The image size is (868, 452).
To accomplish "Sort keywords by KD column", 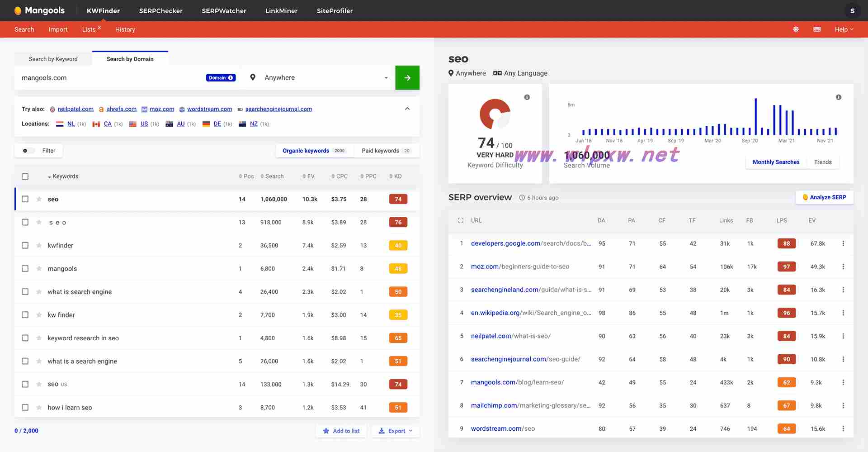I will click(x=396, y=176).
